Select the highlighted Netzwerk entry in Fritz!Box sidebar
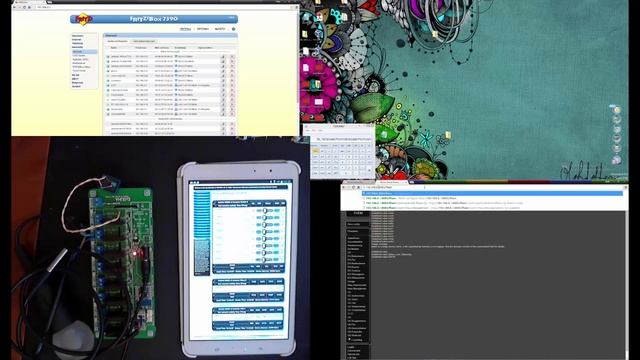The image size is (640, 360). tap(84, 51)
